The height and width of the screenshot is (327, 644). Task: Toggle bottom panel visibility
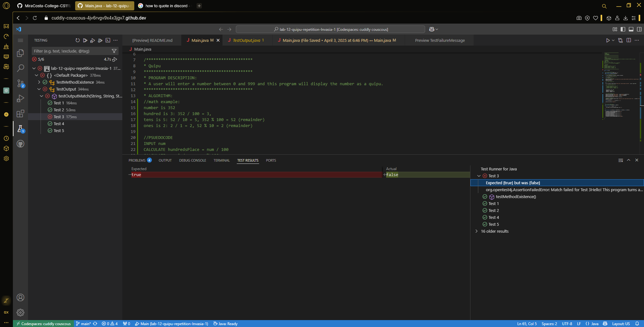[x=631, y=29]
